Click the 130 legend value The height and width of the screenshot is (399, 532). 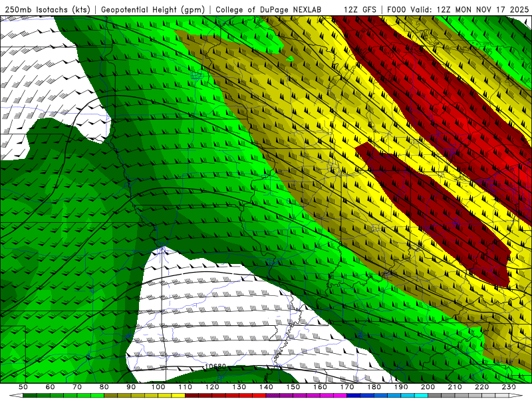[x=239, y=387]
